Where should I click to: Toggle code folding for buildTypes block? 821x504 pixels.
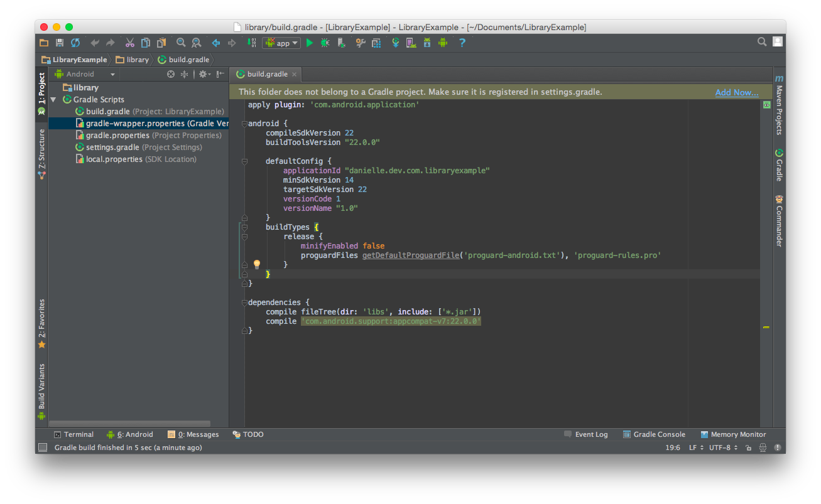(x=244, y=227)
